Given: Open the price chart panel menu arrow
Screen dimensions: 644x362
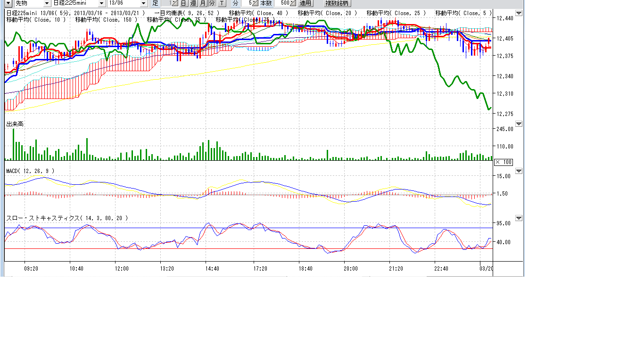Looking at the screenshot, I should 519,13.
